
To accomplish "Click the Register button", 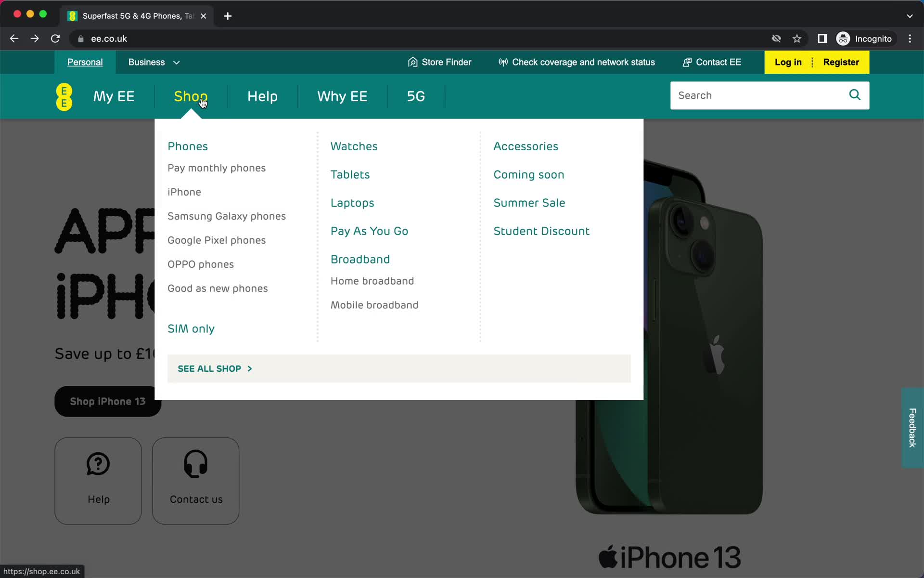I will [x=841, y=62].
